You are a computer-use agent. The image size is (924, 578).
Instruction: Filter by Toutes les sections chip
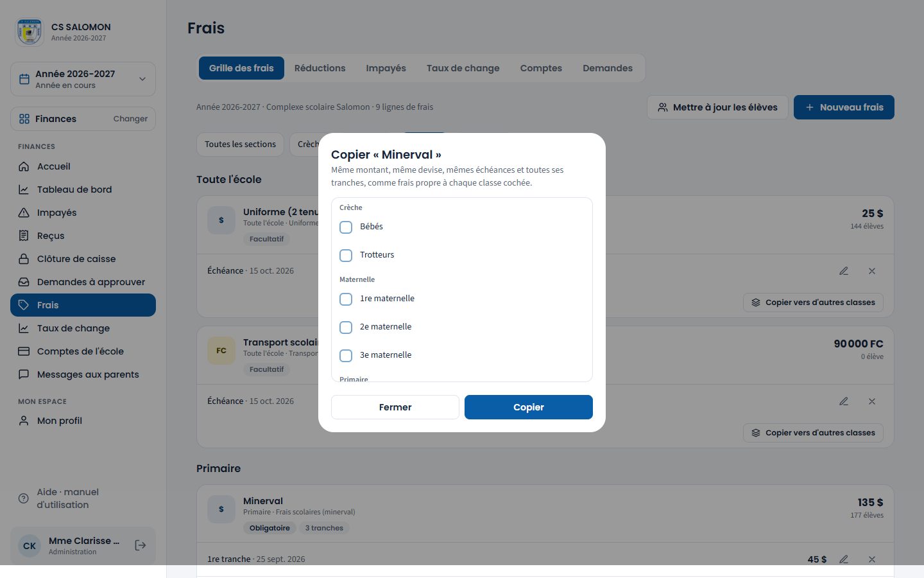(240, 144)
